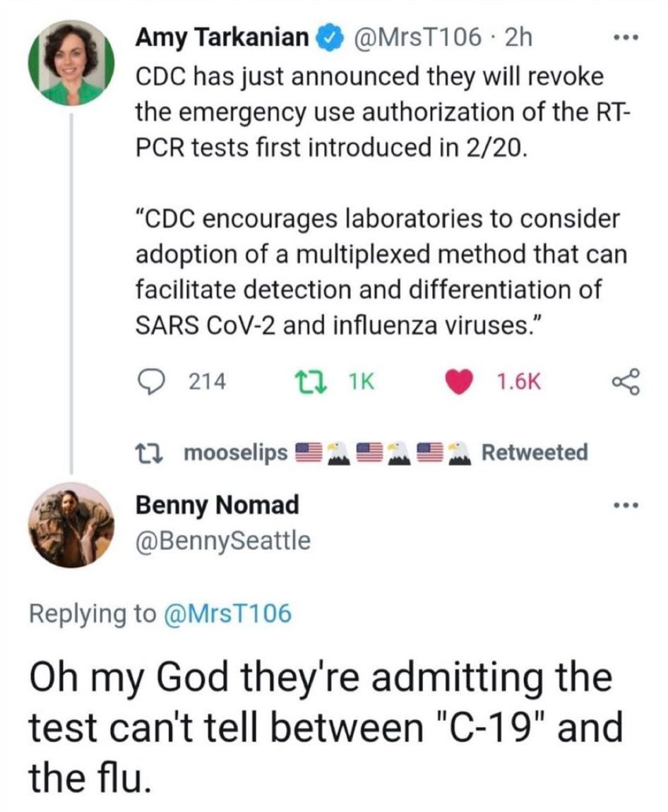
Task: Click the mooselips retweeter name
Action: [x=235, y=452]
